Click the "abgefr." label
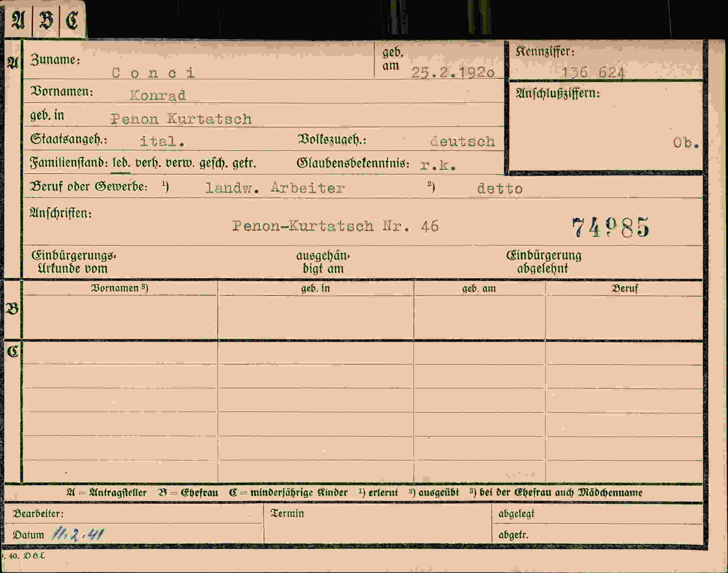Screen dimensions: 728x573 click(x=513, y=535)
